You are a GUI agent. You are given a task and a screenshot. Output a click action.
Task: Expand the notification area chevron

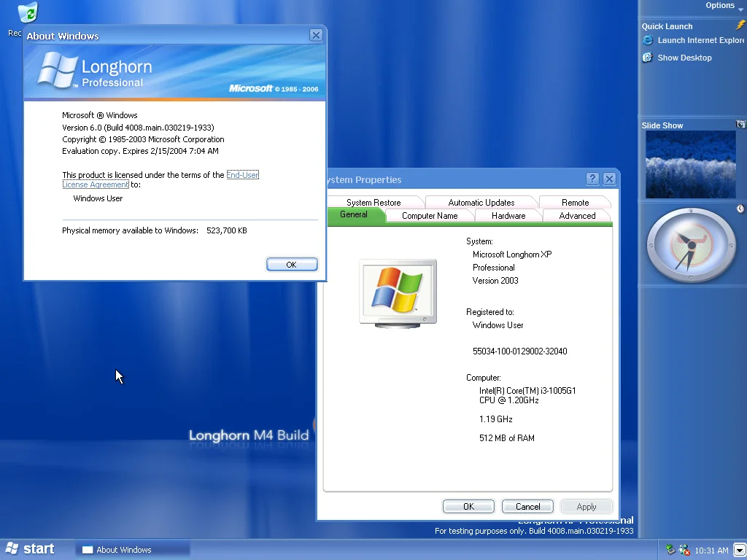coord(739,550)
